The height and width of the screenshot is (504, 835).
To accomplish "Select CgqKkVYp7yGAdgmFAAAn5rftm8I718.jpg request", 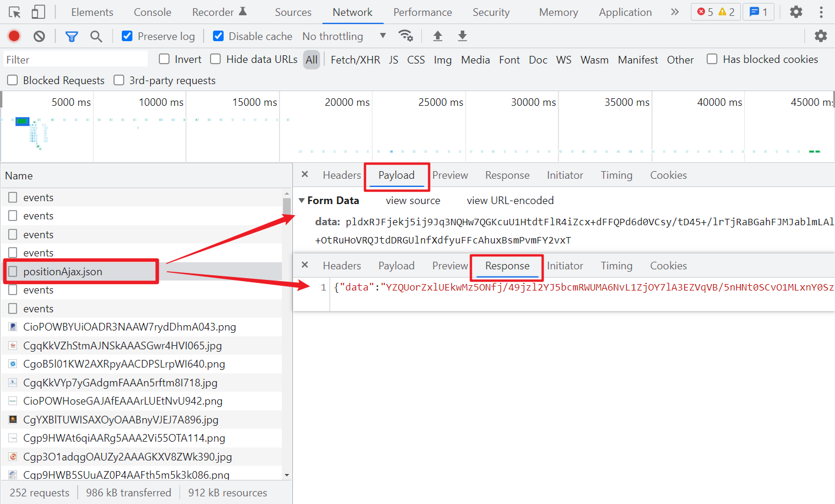I will tap(120, 383).
